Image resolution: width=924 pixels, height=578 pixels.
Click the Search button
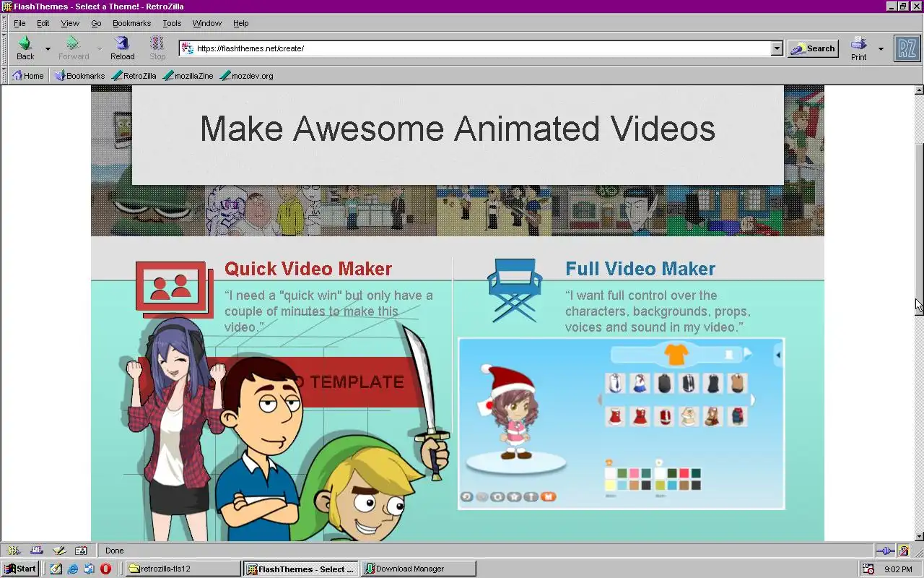(813, 48)
